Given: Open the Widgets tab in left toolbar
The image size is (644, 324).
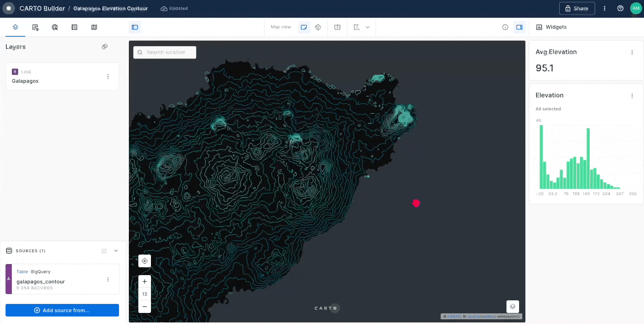Looking at the screenshot, I should tap(35, 27).
